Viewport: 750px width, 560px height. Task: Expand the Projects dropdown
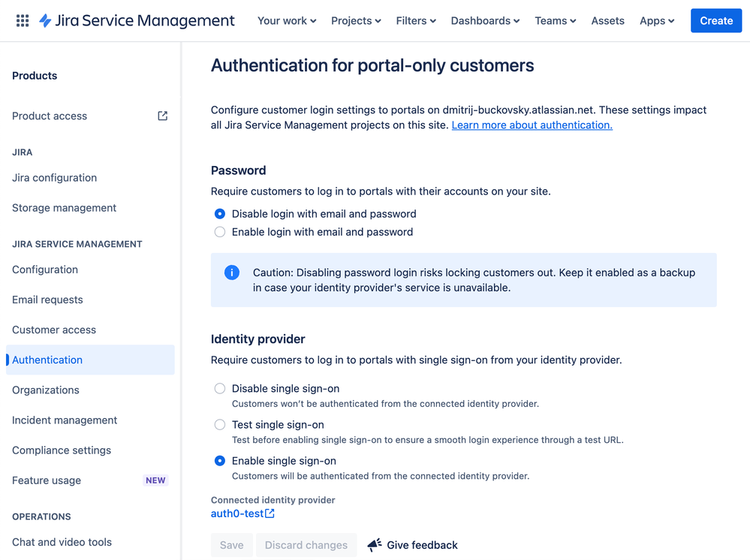[x=356, y=20]
